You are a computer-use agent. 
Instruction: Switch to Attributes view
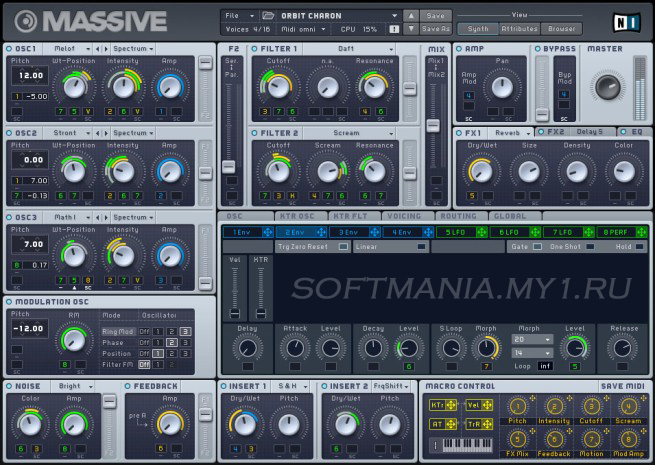click(x=519, y=29)
